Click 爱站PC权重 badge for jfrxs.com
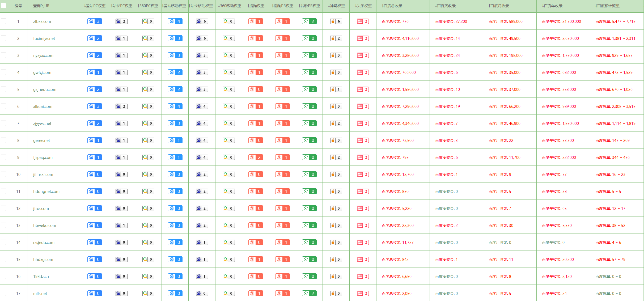Viewport: 644px width, 301px height. point(95,208)
